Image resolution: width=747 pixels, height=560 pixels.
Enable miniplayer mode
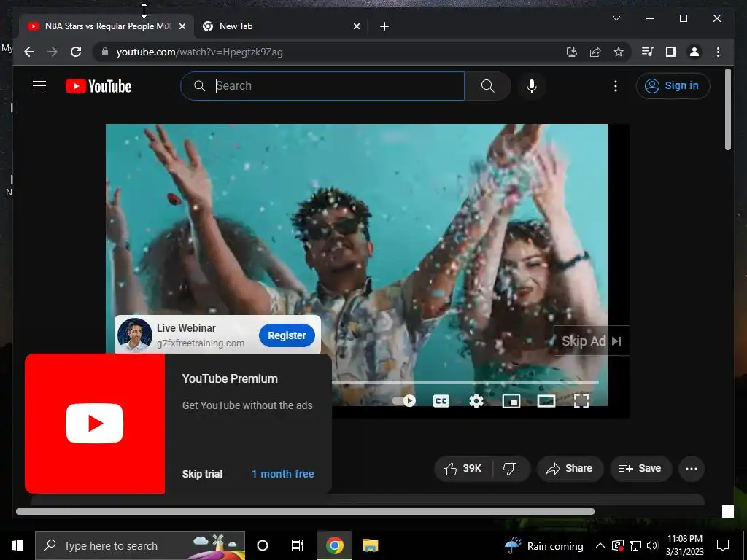click(511, 401)
